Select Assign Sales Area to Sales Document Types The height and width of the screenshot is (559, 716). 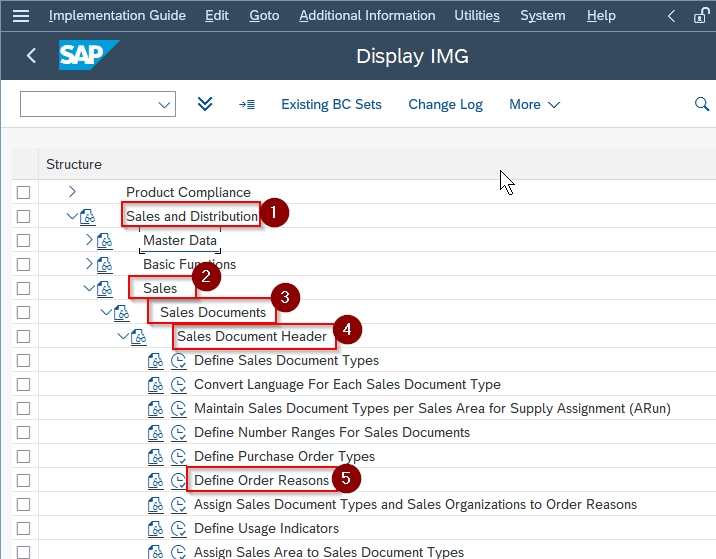point(329,552)
